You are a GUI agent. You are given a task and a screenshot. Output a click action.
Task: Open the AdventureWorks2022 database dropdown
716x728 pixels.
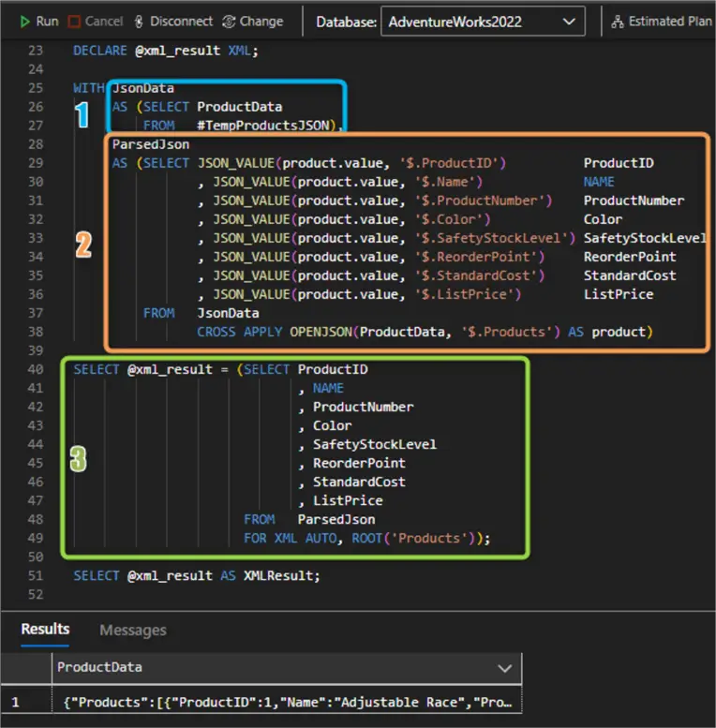(483, 22)
